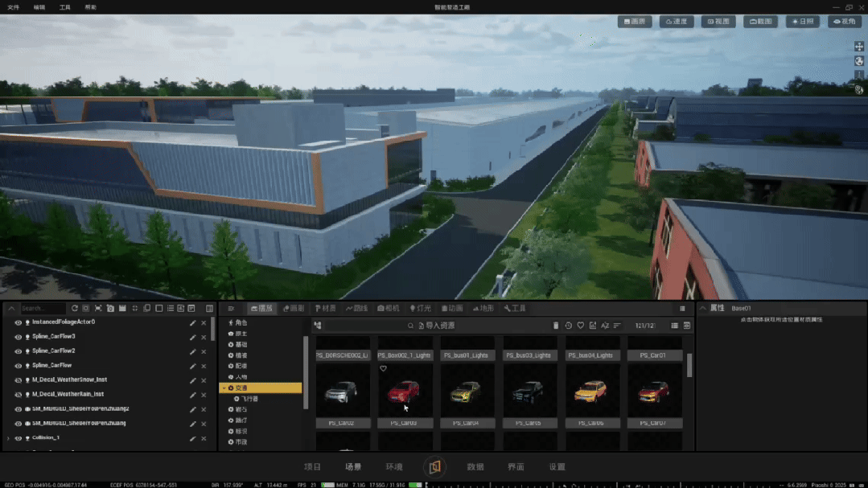This screenshot has height=488, width=868.
Task: Click the heart favorites filter icon
Action: pos(580,326)
